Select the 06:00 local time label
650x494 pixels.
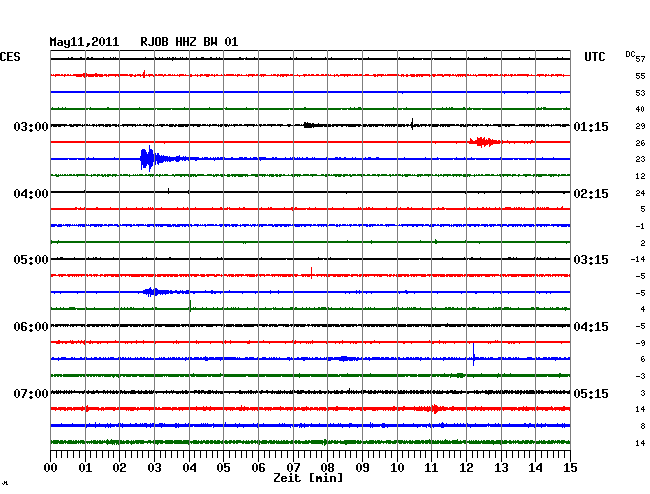tap(31, 327)
